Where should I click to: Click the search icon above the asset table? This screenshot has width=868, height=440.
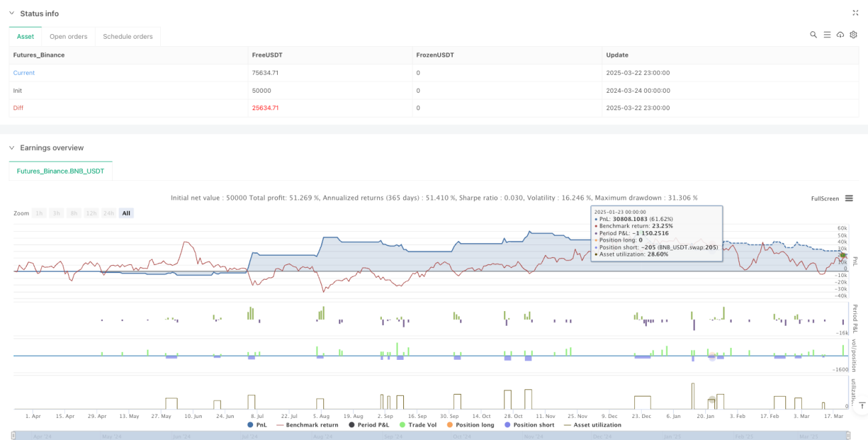(x=813, y=35)
